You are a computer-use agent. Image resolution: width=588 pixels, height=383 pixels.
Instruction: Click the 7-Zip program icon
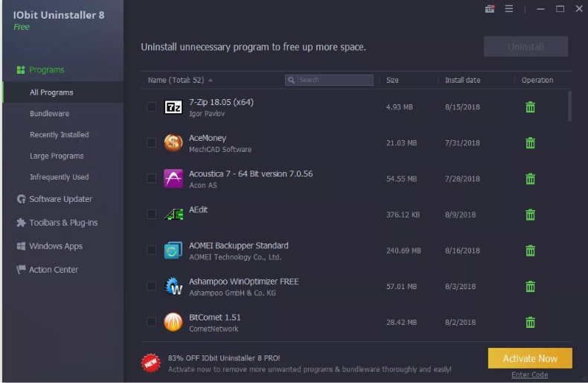click(x=173, y=107)
